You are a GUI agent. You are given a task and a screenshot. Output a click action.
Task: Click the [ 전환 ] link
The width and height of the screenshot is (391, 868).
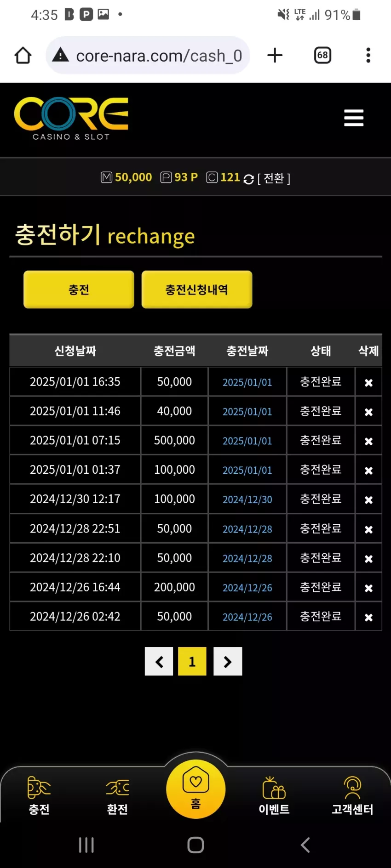coord(274,178)
